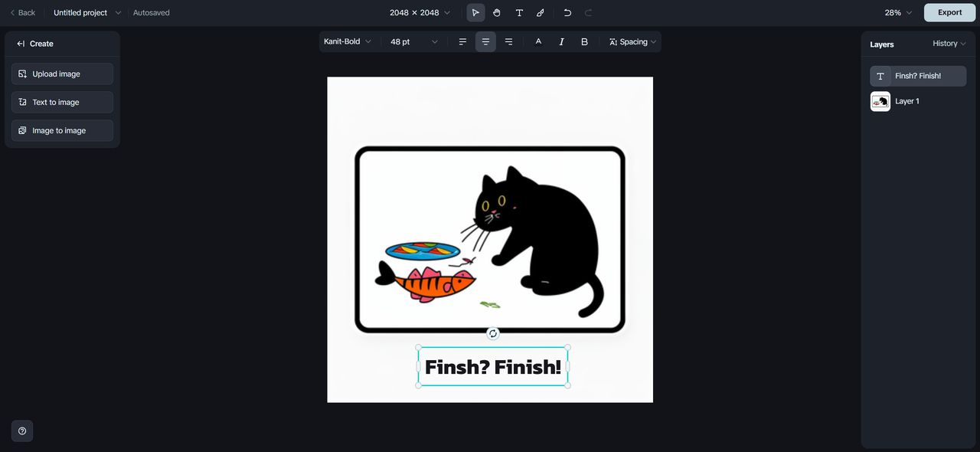
Task: Open the 2048 × 2048 canvas size dropdown
Action: (420, 12)
